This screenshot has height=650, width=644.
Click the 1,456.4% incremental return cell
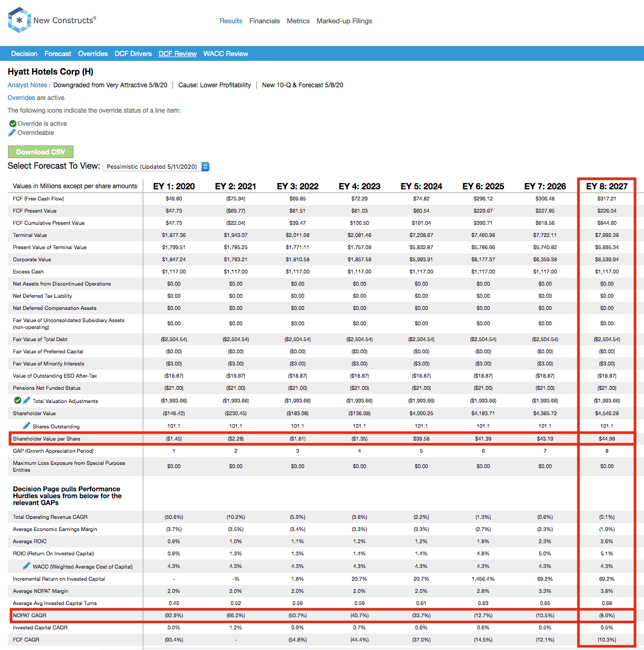tap(483, 579)
